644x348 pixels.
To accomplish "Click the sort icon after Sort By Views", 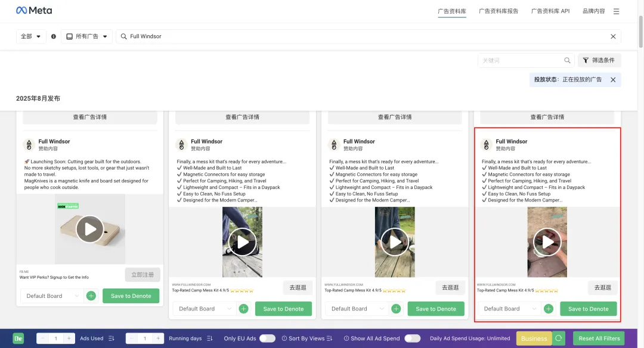I will pos(329,338).
